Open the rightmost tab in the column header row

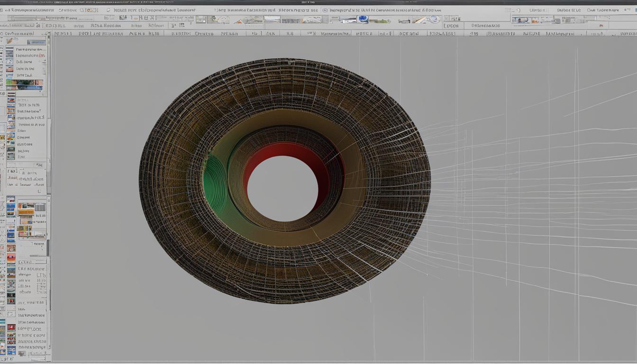point(628,34)
